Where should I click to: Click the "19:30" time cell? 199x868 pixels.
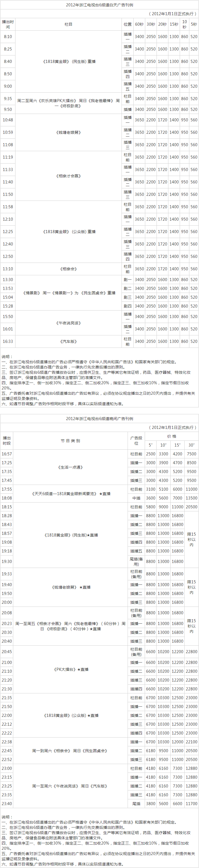(7, 561)
